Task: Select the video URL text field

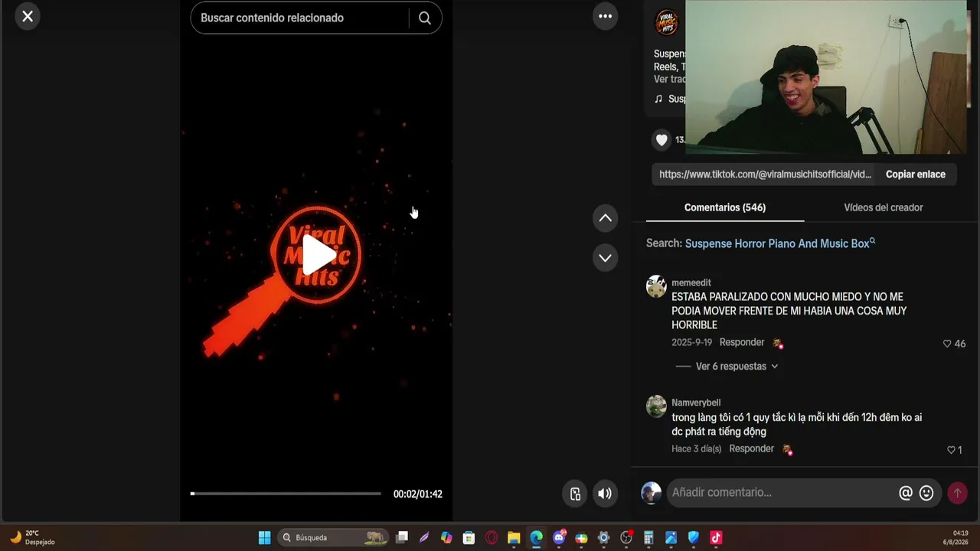Action: [x=765, y=174]
